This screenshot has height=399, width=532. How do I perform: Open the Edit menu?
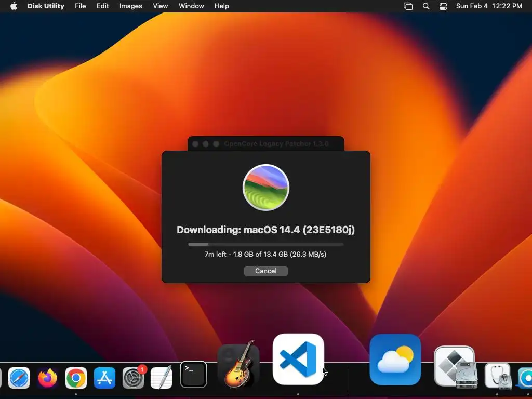(102, 6)
